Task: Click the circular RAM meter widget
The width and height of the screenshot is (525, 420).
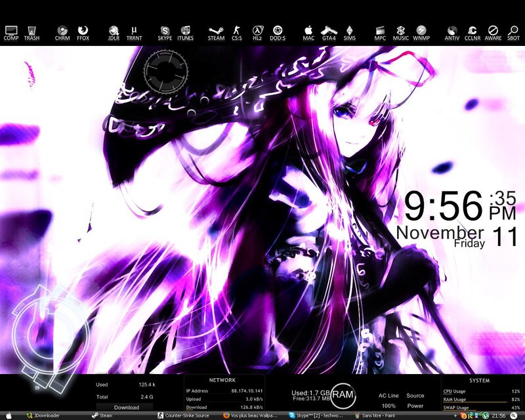Action: click(x=343, y=395)
